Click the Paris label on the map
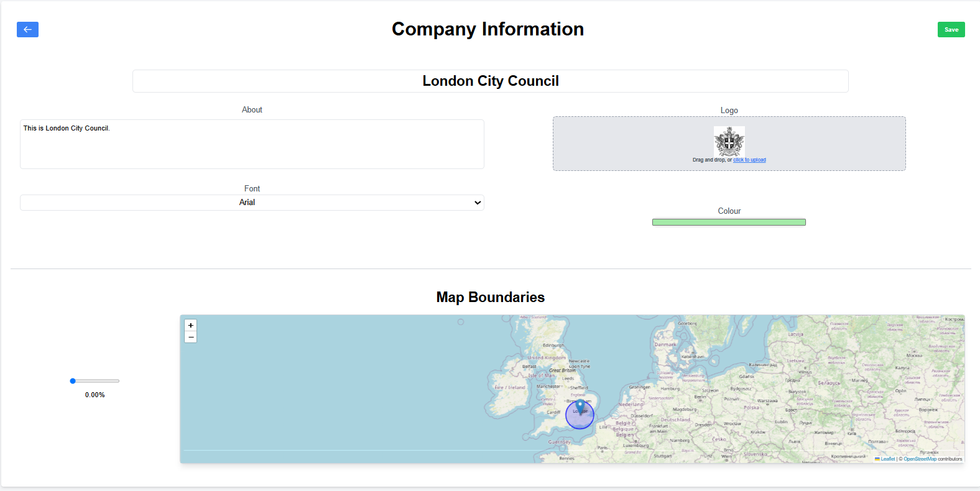Viewport: 980px width, 491px height. point(603,447)
